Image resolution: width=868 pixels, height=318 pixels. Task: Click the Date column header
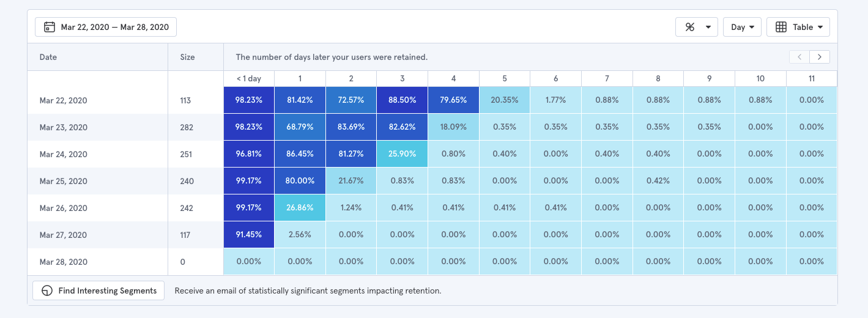pyautogui.click(x=48, y=57)
